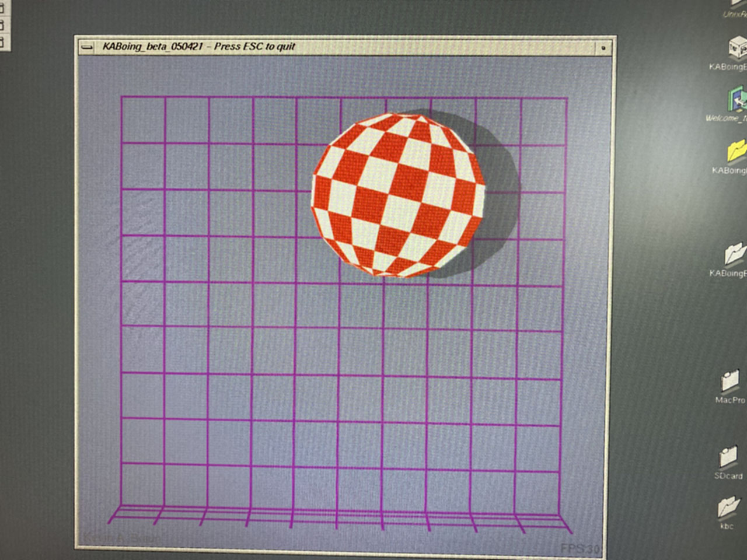Screen dimensions: 747x560
Task: Select the MacPro drive desktop icon
Action: coord(729,380)
